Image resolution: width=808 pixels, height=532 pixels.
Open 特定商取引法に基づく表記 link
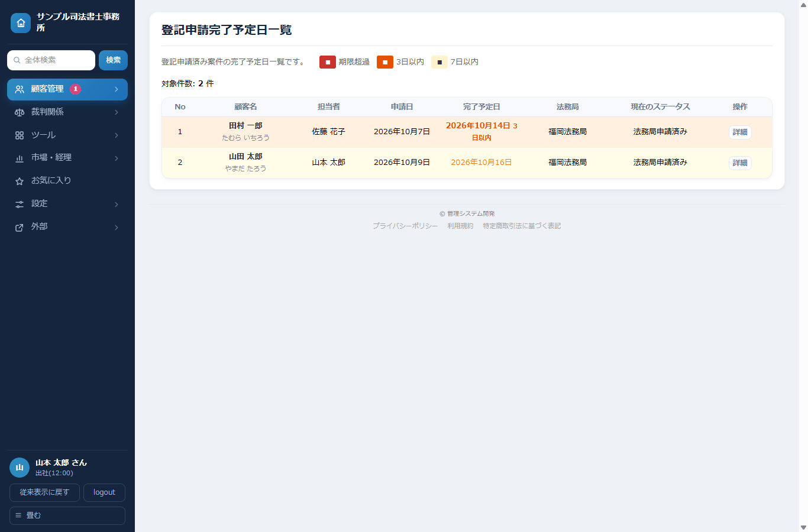click(522, 226)
